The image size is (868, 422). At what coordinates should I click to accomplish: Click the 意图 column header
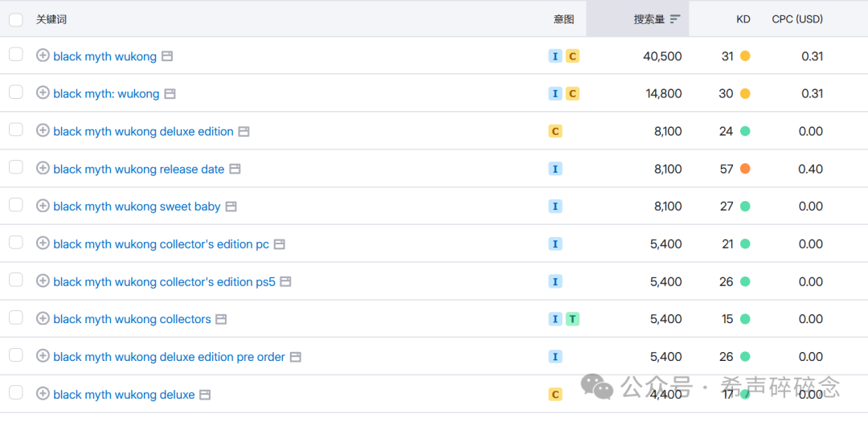tap(563, 19)
